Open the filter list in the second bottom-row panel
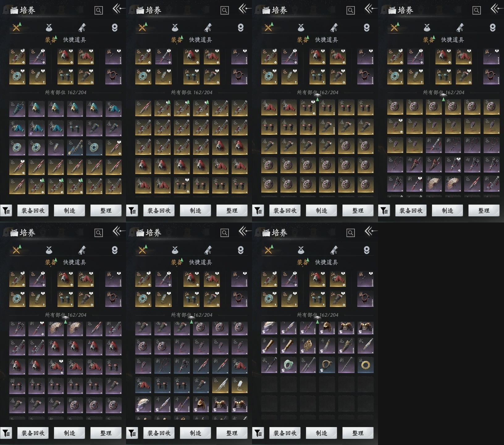Image resolution: width=504 pixels, height=445 pixels. [x=132, y=433]
